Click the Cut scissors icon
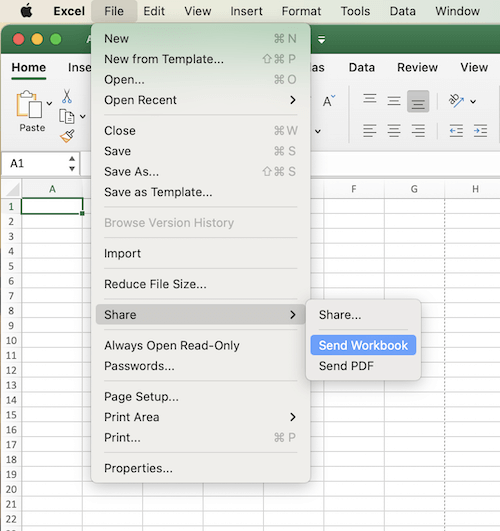This screenshot has width=500, height=531. click(x=67, y=96)
